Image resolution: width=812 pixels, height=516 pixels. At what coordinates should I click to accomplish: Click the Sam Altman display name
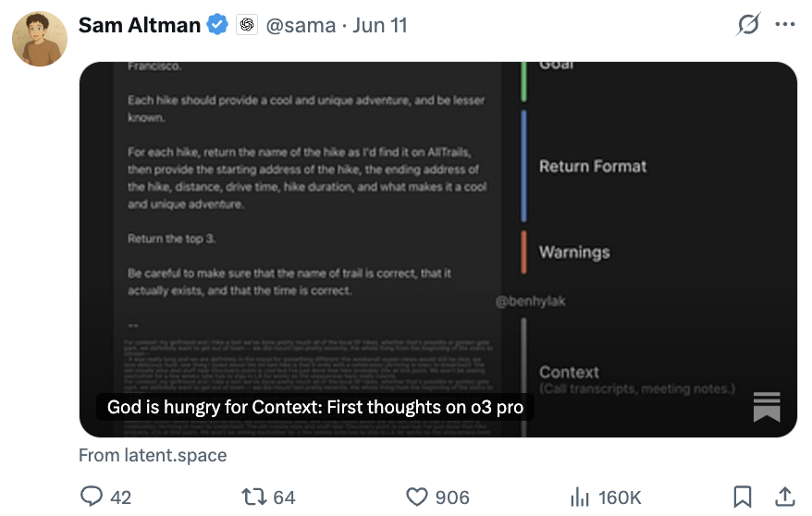pos(140,25)
